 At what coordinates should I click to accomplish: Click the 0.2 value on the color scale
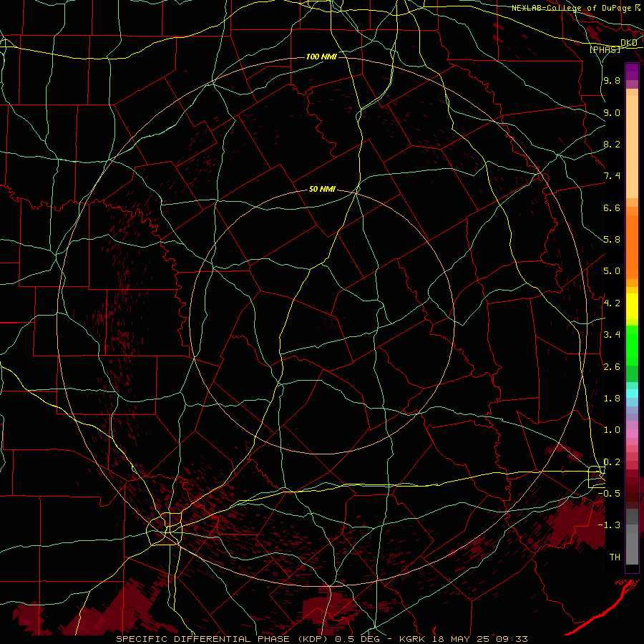tap(612, 462)
